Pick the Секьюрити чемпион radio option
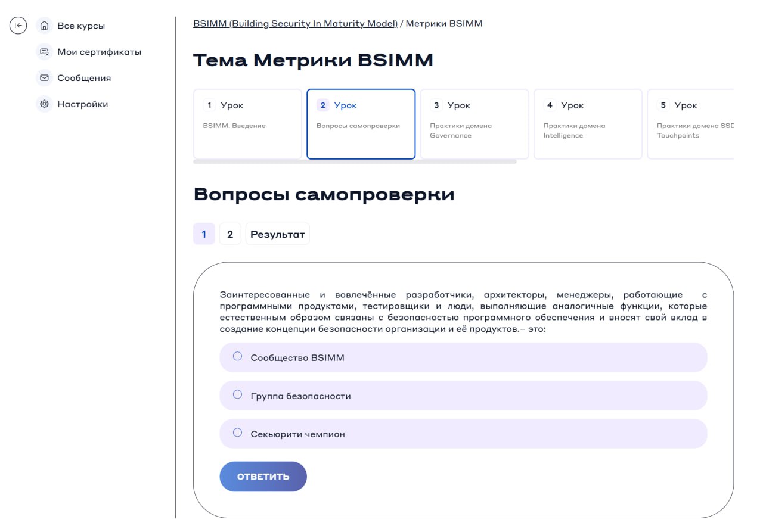This screenshot has height=532, width=763. [x=237, y=433]
